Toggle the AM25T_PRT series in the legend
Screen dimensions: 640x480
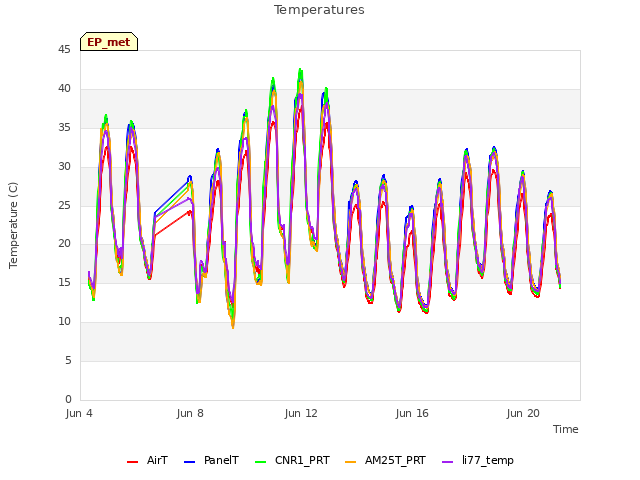coord(385,460)
